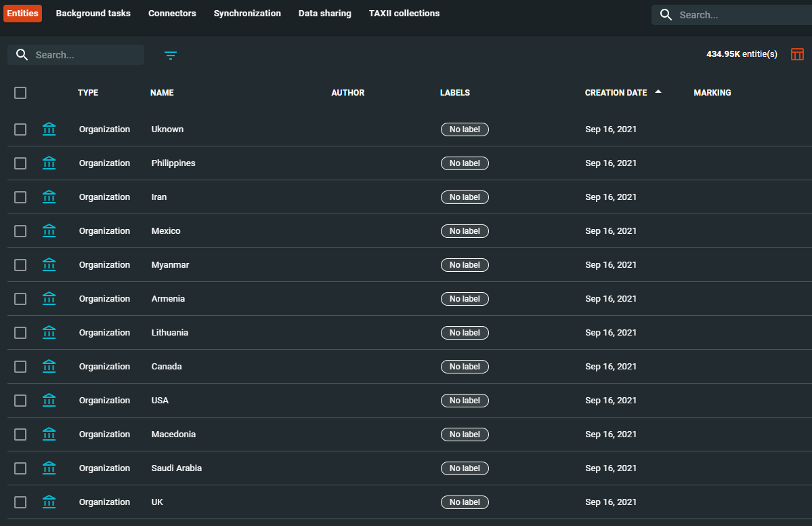
Task: Click the orange table view icon
Action: 797,54
